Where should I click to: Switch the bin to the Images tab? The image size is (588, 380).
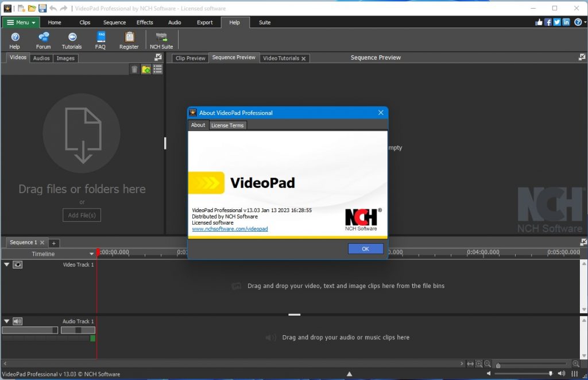(x=65, y=58)
